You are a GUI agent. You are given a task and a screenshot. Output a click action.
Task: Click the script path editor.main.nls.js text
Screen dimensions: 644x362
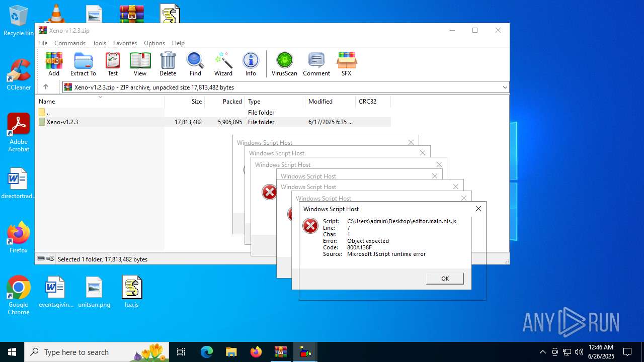(401, 221)
